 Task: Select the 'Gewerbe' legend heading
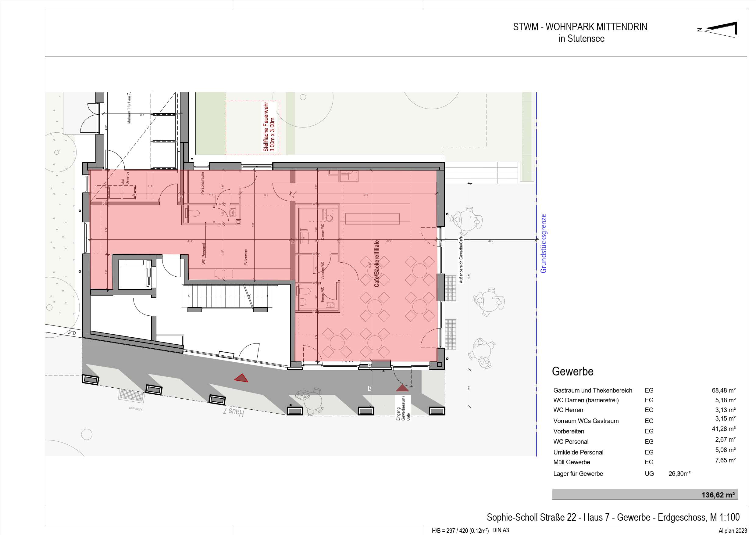572,371
